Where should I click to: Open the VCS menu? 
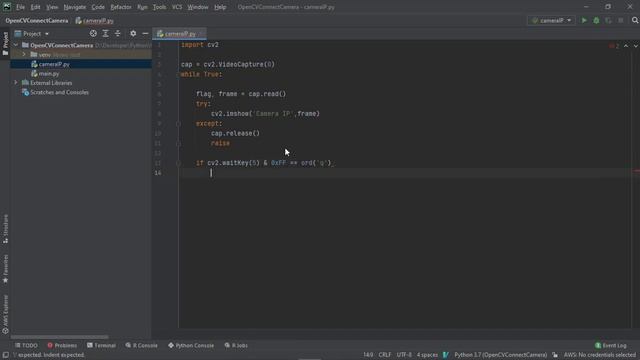coord(177,7)
